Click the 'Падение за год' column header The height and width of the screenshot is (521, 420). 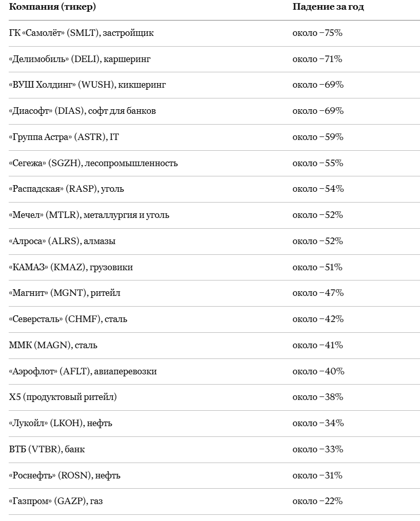click(328, 7)
